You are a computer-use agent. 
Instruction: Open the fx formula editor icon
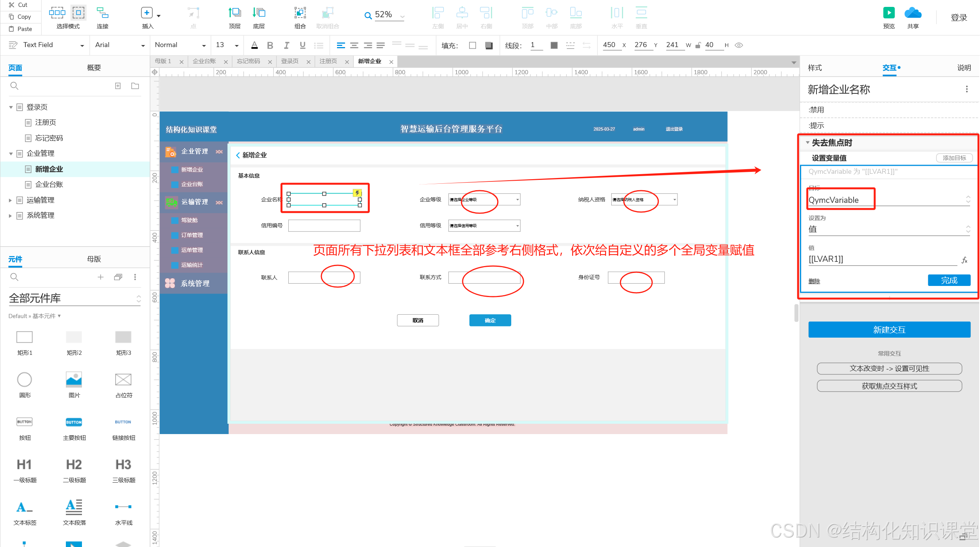point(964,260)
